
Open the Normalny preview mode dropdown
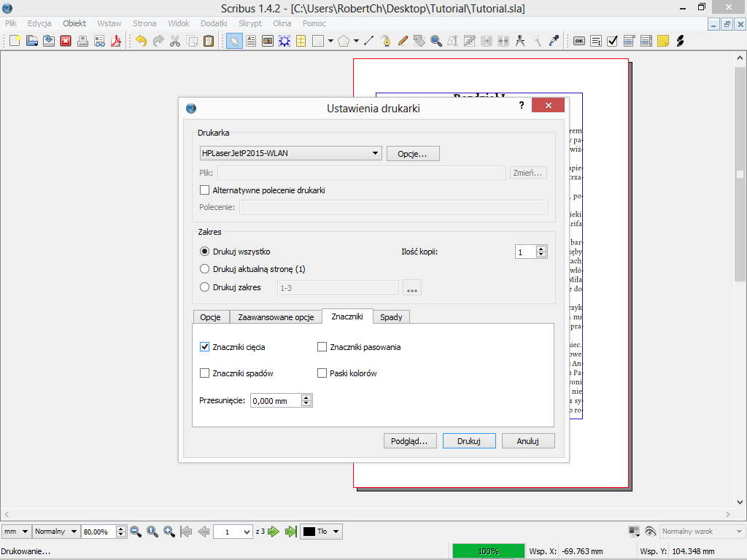[x=56, y=532]
